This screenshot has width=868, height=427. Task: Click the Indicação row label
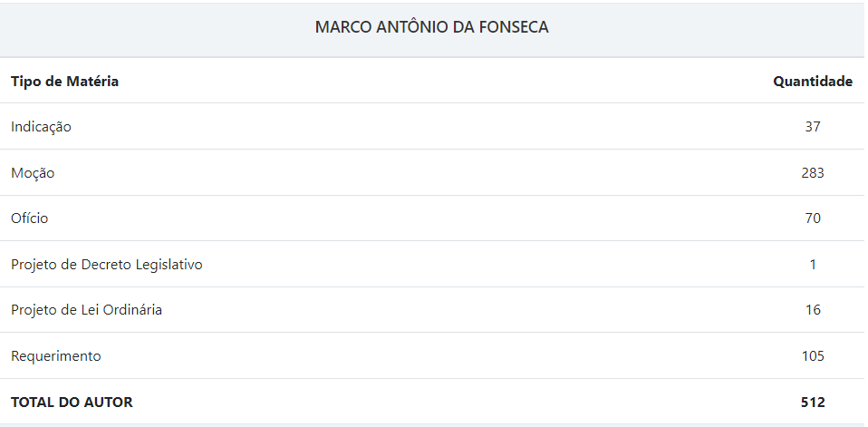(41, 127)
